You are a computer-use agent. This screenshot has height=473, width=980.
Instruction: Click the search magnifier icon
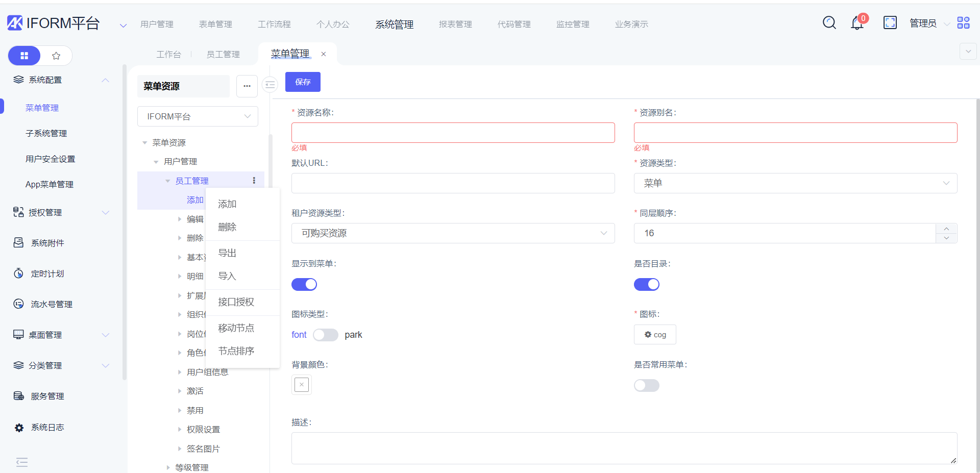829,23
